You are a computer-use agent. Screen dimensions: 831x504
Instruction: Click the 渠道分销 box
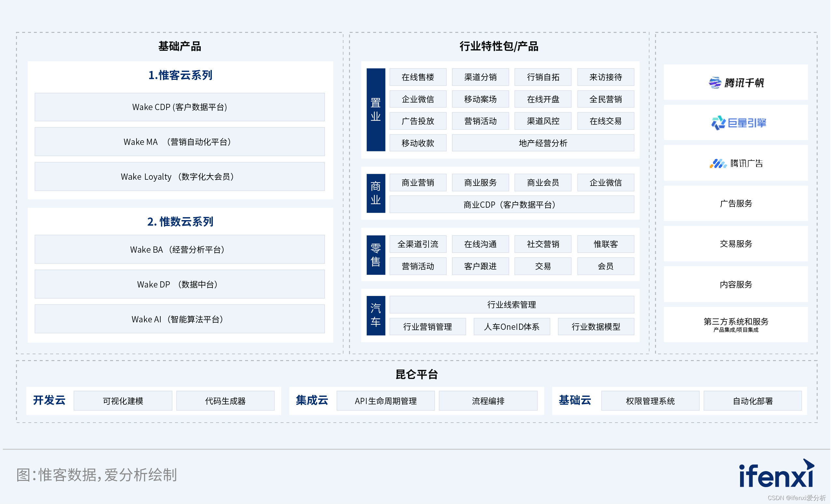[481, 77]
